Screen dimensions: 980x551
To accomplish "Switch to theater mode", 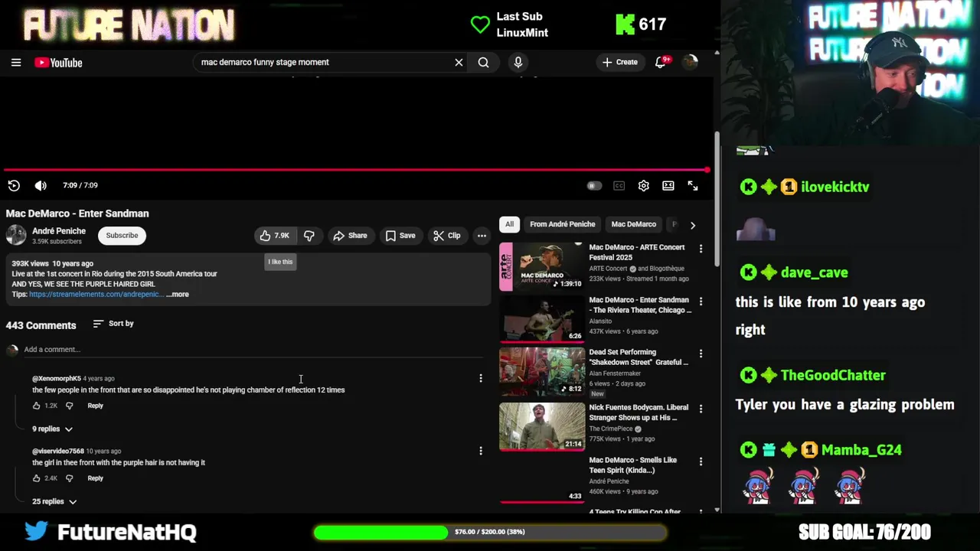I will (668, 186).
